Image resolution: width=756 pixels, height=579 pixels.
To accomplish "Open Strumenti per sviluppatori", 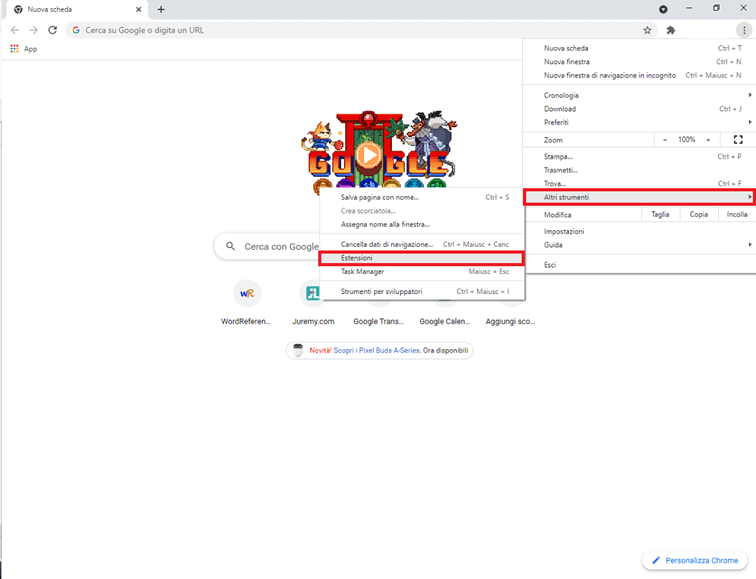I will 422,291.
